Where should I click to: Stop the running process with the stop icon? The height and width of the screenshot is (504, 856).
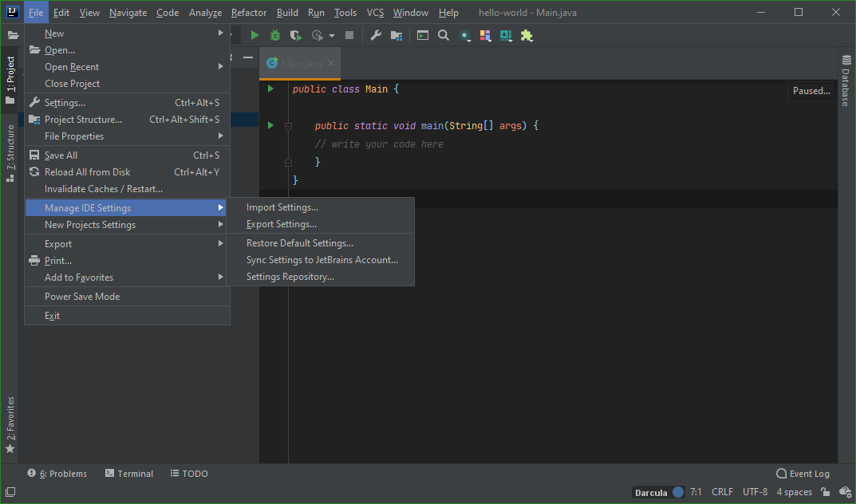[x=349, y=35]
